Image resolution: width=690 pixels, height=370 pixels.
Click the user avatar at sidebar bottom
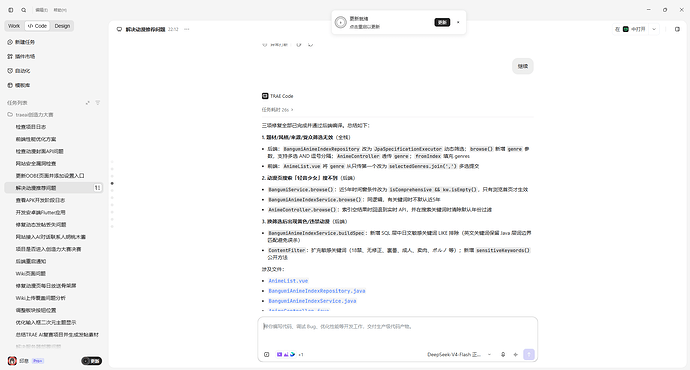[x=12, y=361]
